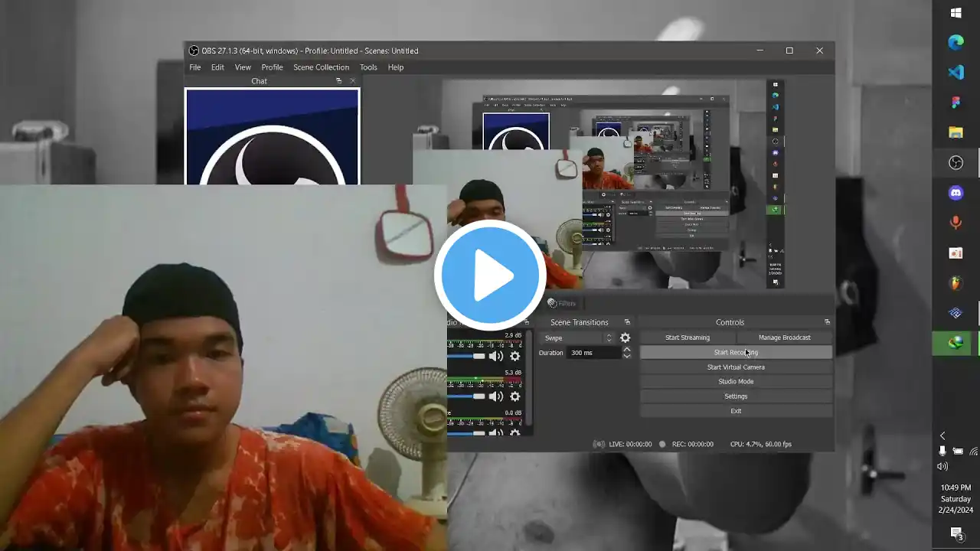Click Start Streaming
Image resolution: width=980 pixels, height=551 pixels.
[688, 337]
